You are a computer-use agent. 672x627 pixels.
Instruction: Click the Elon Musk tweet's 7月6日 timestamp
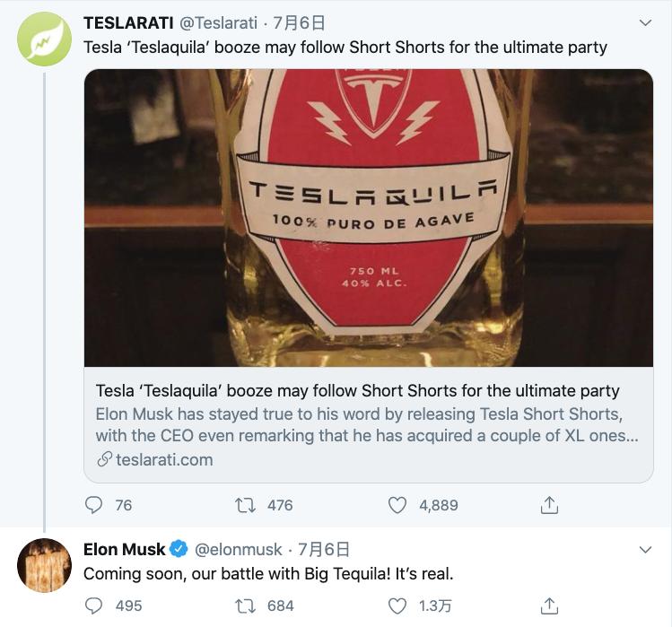(323, 549)
